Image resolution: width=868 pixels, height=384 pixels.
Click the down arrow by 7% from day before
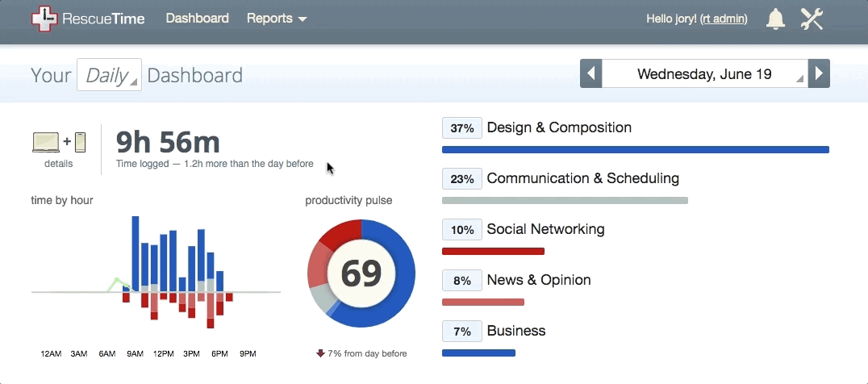pyautogui.click(x=320, y=353)
